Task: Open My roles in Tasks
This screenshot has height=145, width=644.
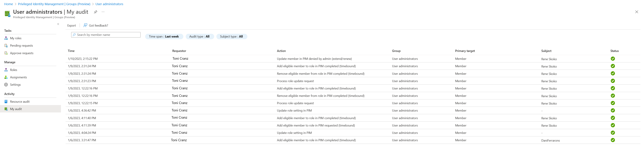Action: point(16,38)
